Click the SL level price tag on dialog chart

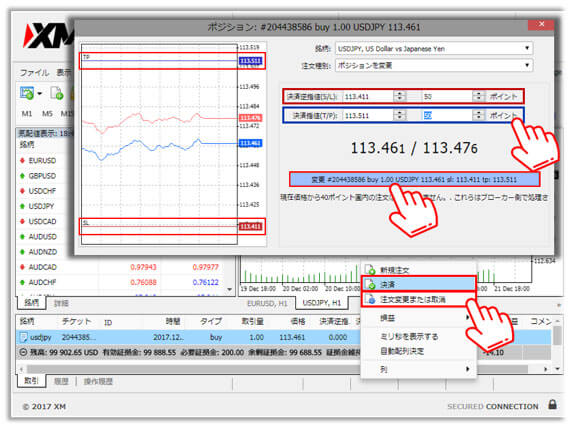[x=250, y=227]
